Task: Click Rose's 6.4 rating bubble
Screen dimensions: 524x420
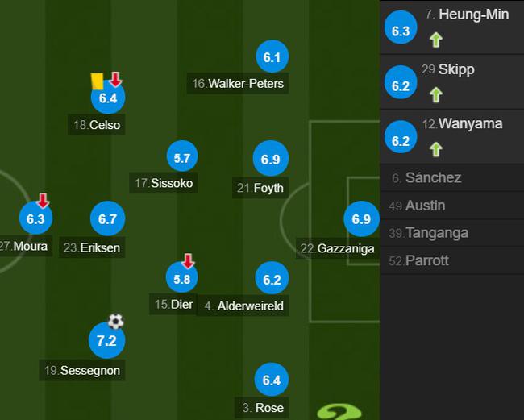Action: click(x=272, y=380)
